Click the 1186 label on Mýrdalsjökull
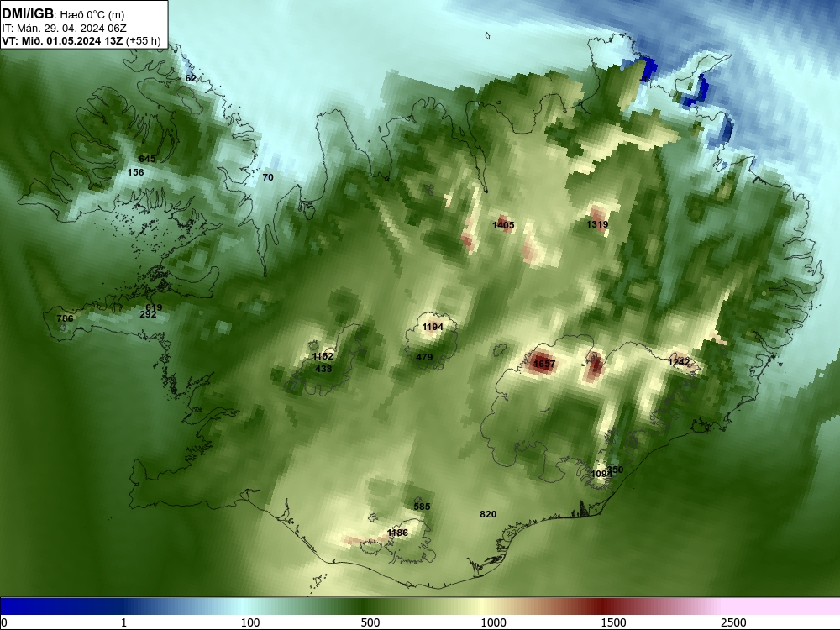840x630 pixels. point(397,533)
